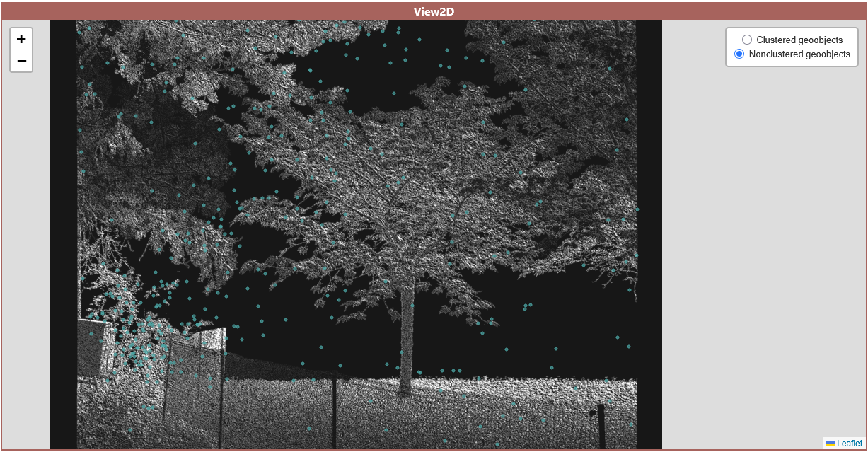Select the Nonclustered geoobjects radio button

point(739,54)
